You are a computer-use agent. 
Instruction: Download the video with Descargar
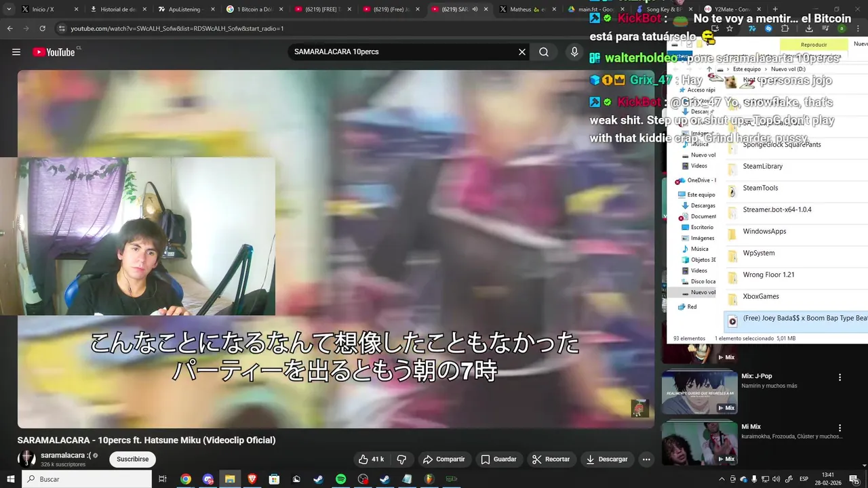(608, 459)
